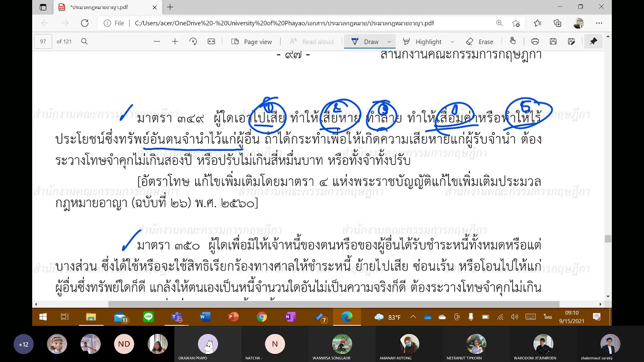Show hidden system tray icons
The width and height of the screenshot is (644, 362).
pyautogui.click(x=413, y=317)
